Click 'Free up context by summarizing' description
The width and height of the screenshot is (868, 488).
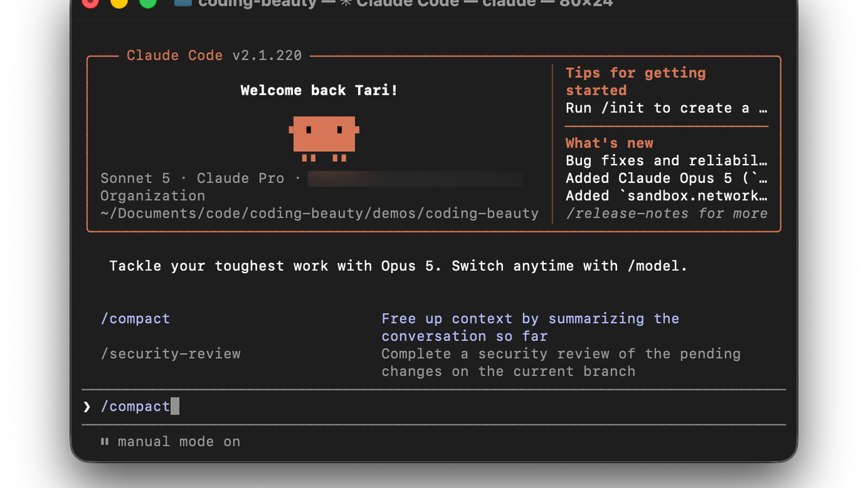(530, 327)
